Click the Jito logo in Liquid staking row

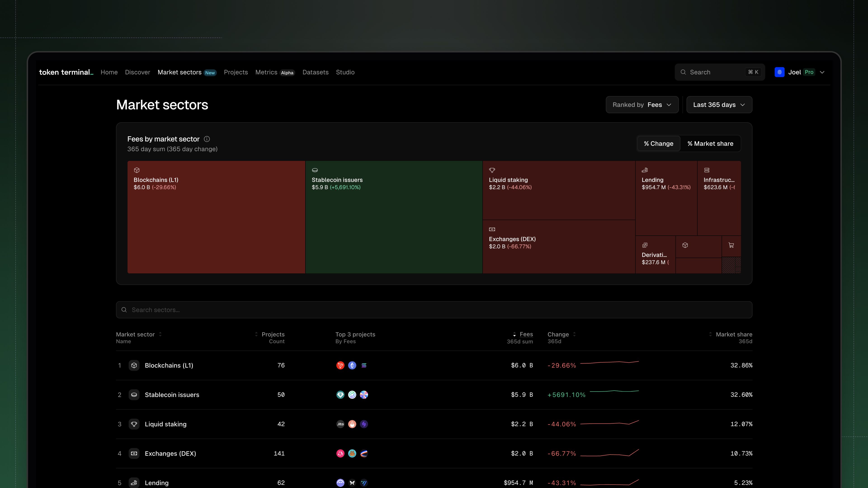click(x=340, y=424)
